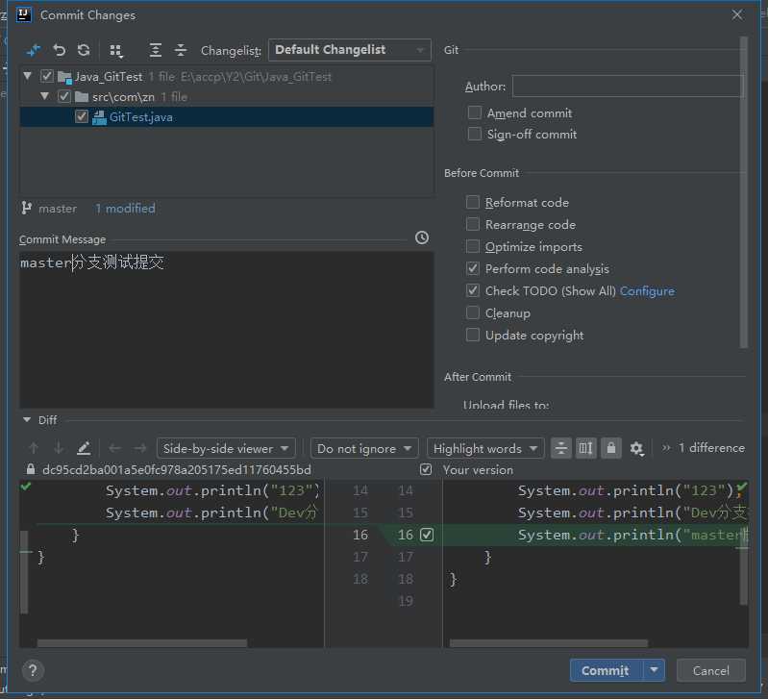Screen dimensions: 768x700
Task: Uncheck the GitTest.java file checkbox
Action: [82, 116]
